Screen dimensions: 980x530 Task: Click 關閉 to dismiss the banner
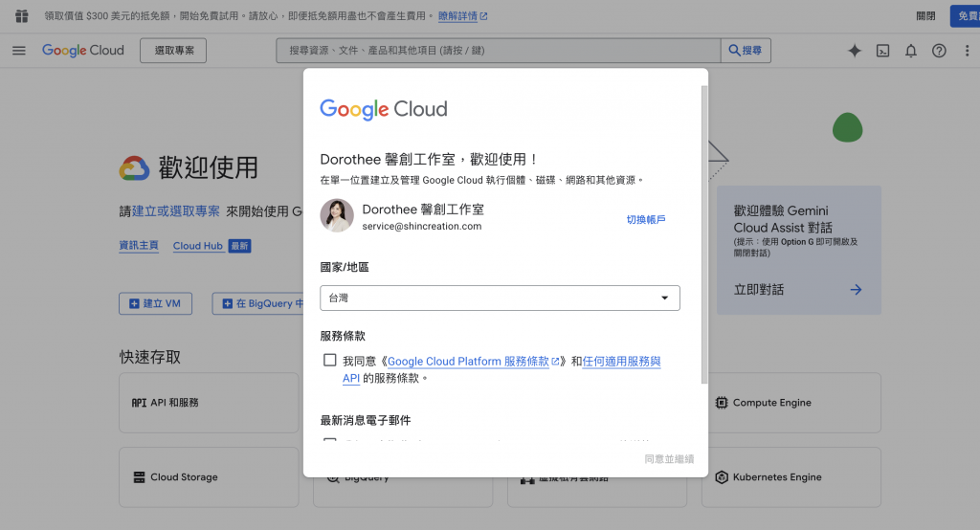pyautogui.click(x=925, y=16)
